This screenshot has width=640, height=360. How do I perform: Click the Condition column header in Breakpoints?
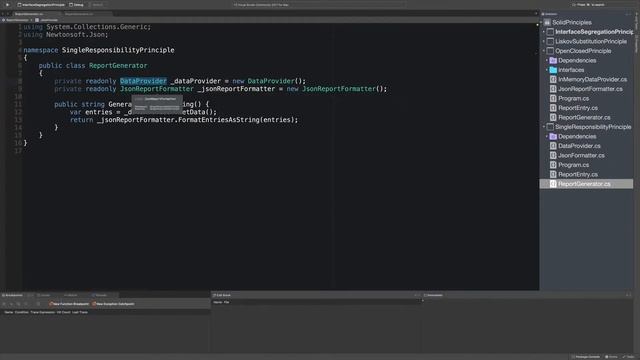click(22, 312)
